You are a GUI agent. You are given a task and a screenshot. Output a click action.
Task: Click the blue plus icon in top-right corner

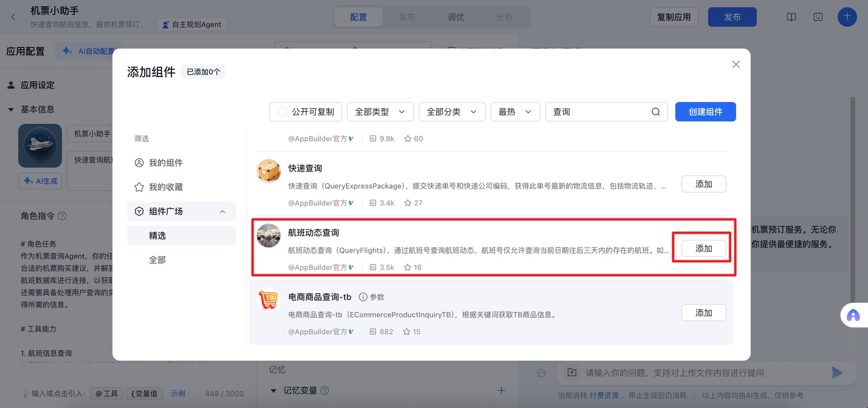847,16
